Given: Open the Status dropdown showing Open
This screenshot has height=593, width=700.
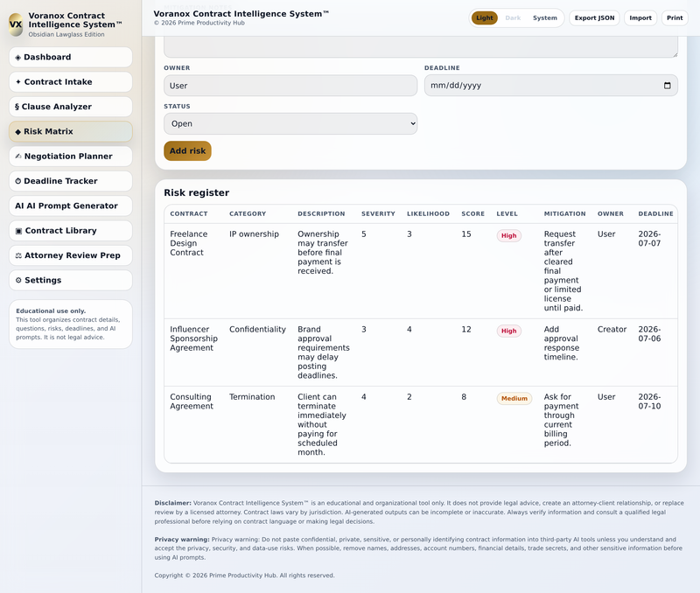Looking at the screenshot, I should tap(290, 124).
